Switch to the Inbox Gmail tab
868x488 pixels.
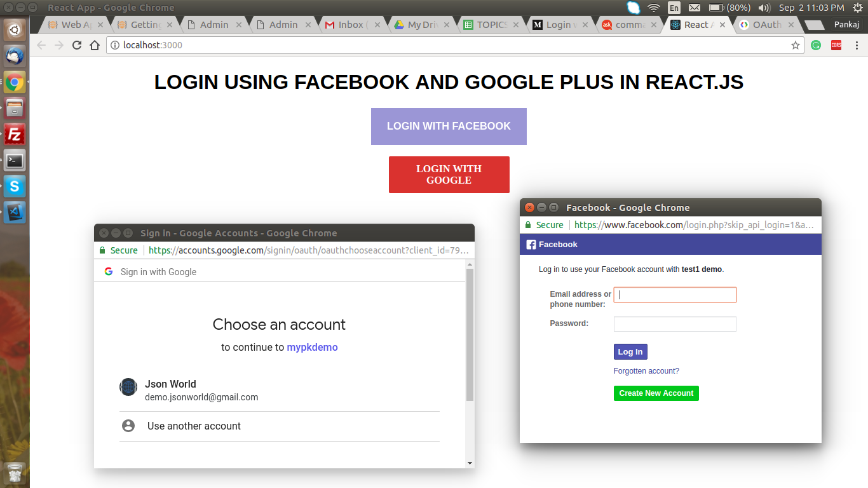353,25
